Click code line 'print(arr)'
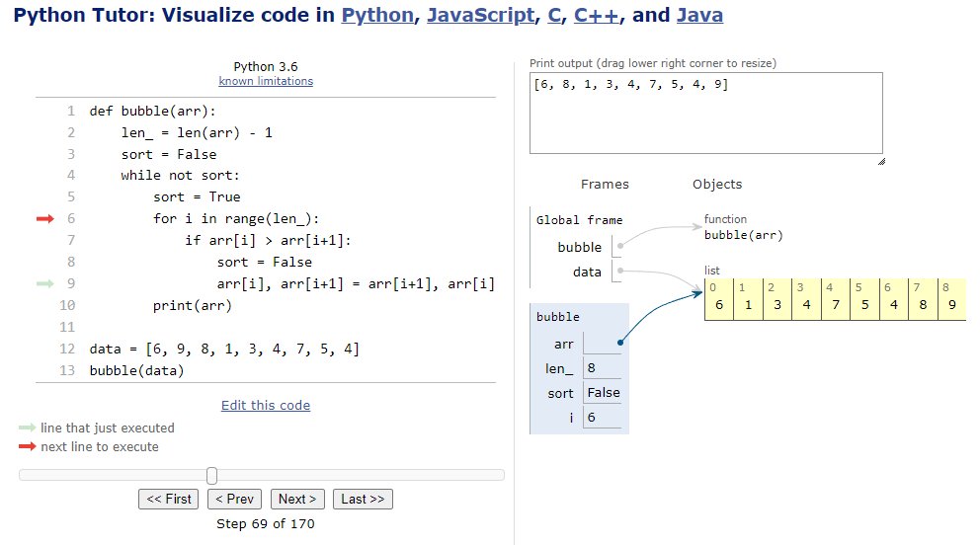 point(193,306)
